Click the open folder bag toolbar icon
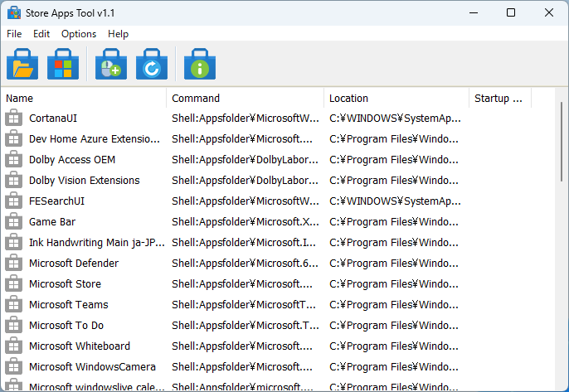This screenshot has width=569, height=392. coord(22,64)
